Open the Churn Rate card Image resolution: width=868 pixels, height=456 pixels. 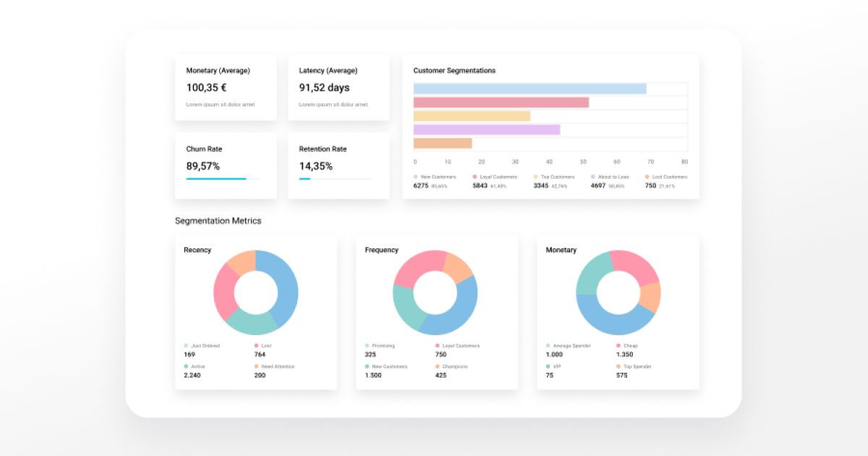pos(225,165)
